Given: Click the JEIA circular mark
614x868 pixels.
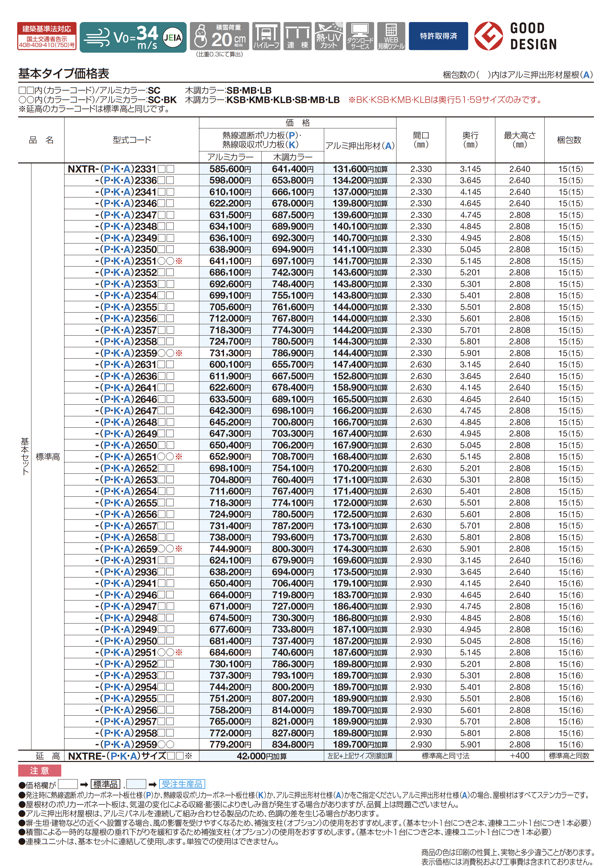Looking at the screenshot, I should tap(172, 37).
